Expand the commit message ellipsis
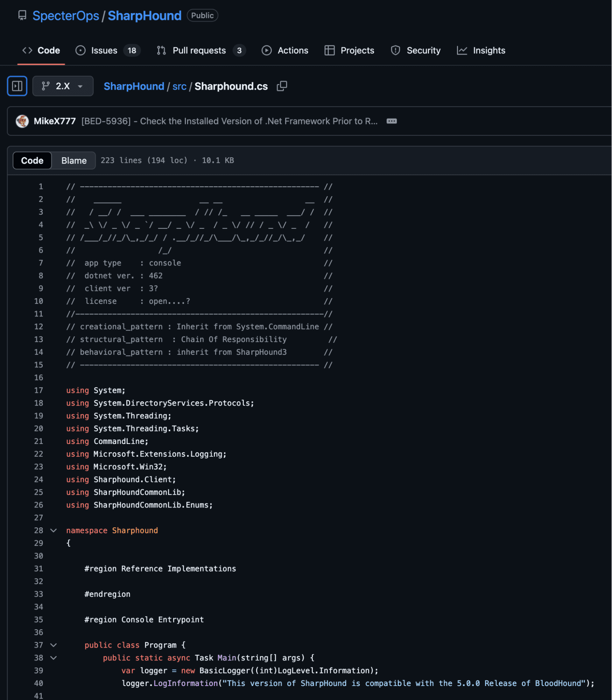 [391, 121]
